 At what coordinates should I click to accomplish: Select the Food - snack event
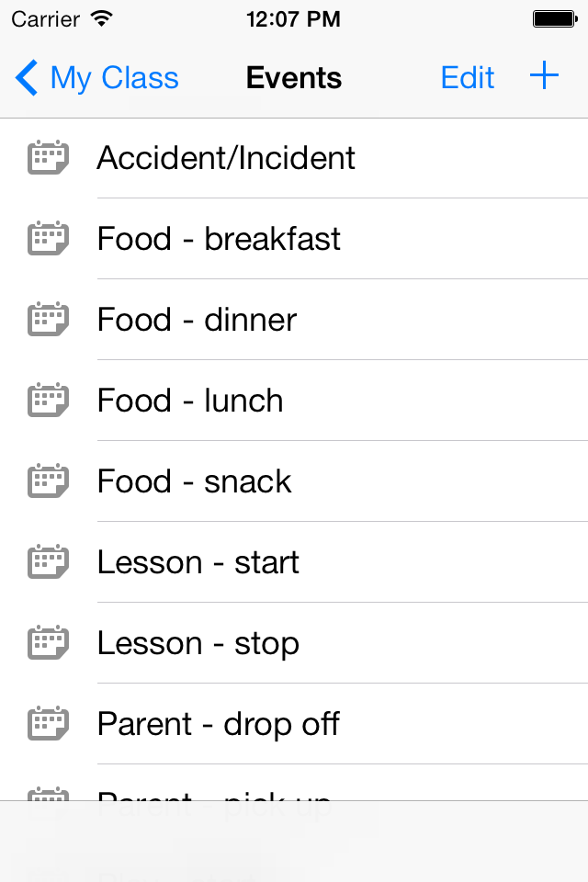tap(294, 481)
